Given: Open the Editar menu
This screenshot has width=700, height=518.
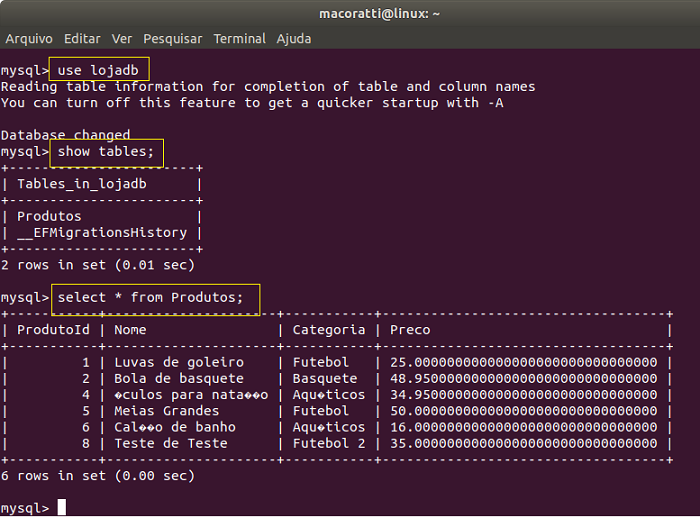Looking at the screenshot, I should [82, 39].
